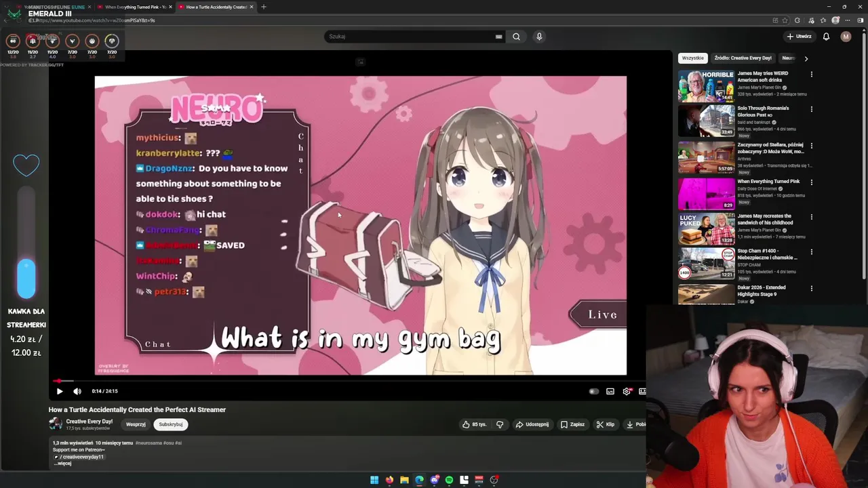Image resolution: width=868 pixels, height=488 pixels.
Task: Open notifications bell
Action: click(x=826, y=37)
